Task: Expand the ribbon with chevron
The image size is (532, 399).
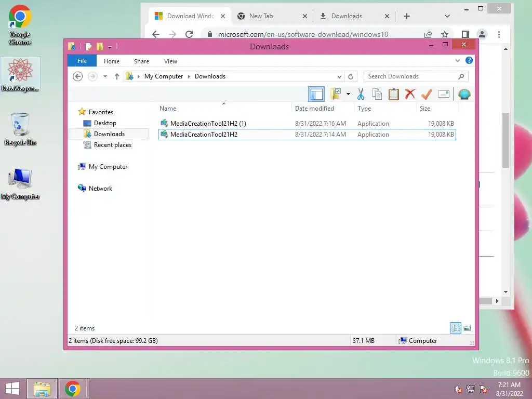Action: click(x=457, y=61)
